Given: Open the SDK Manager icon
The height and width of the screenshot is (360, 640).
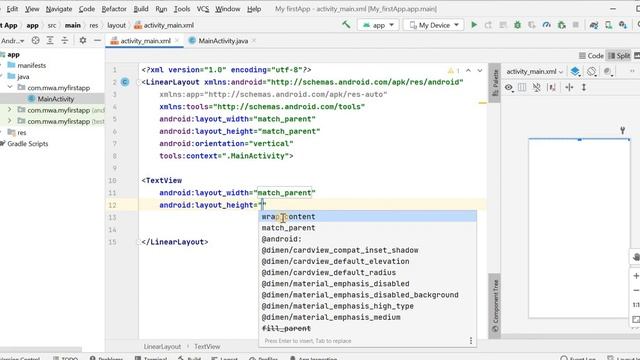Looking at the screenshot, I should [x=623, y=25].
